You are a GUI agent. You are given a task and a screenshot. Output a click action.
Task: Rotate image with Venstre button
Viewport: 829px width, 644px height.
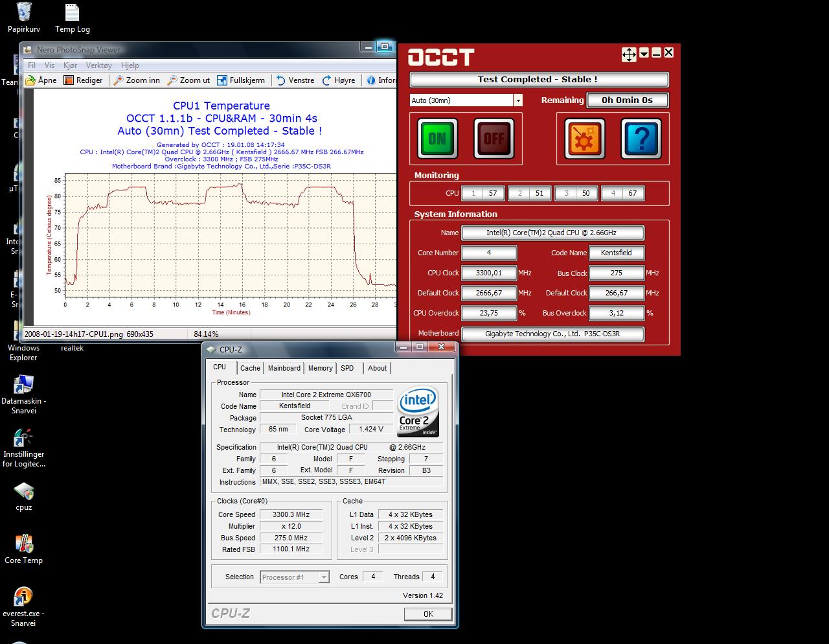[x=295, y=80]
